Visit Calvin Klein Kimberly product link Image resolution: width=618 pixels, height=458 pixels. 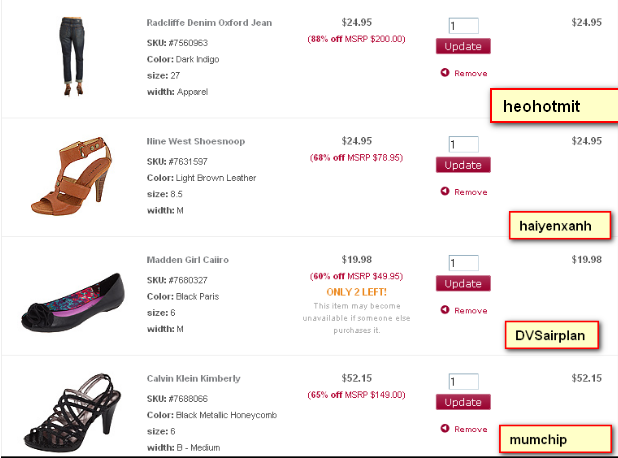(193, 379)
